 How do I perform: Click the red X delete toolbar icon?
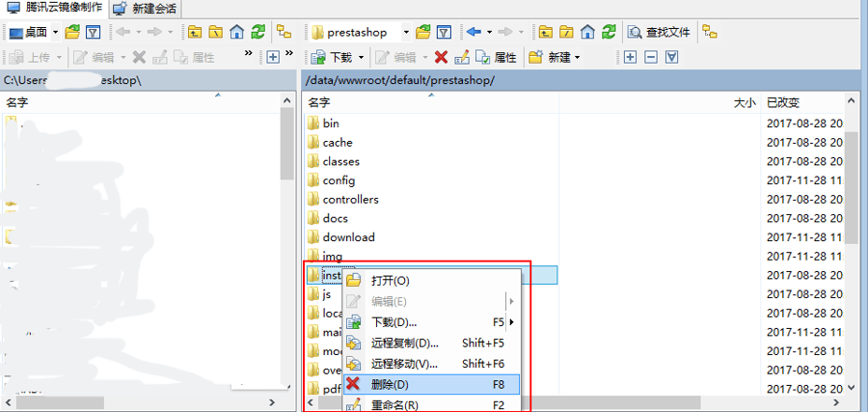pyautogui.click(x=441, y=58)
